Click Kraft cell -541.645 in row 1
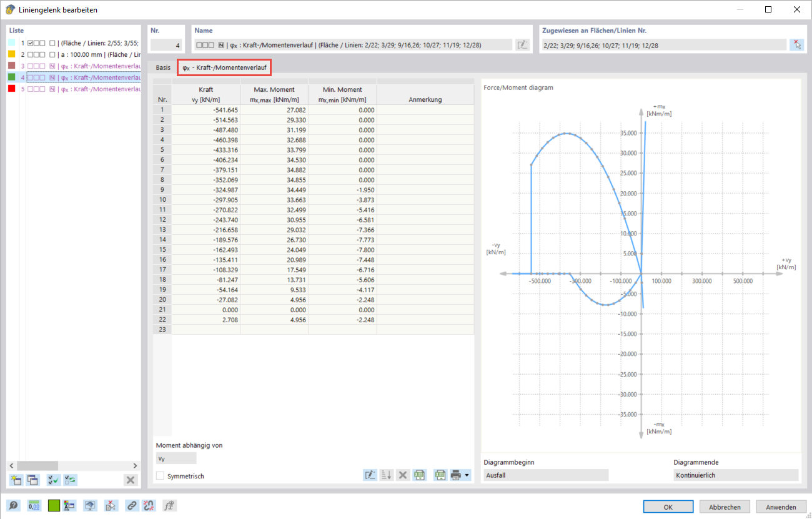 [206, 109]
